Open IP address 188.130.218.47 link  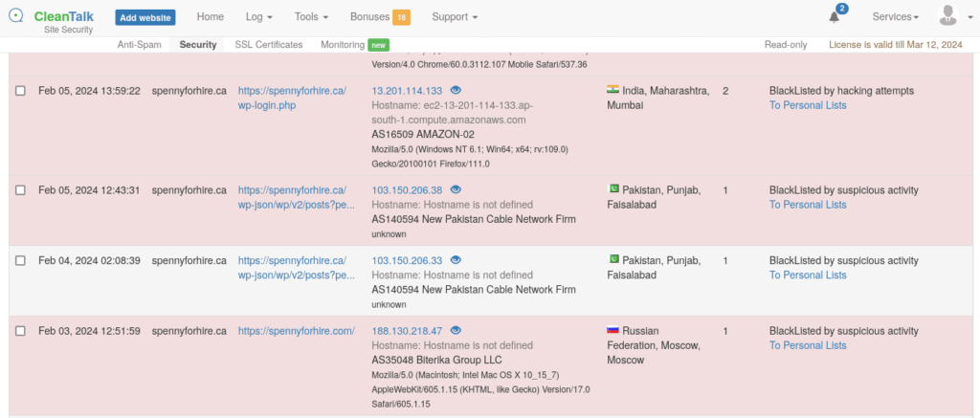tap(407, 331)
